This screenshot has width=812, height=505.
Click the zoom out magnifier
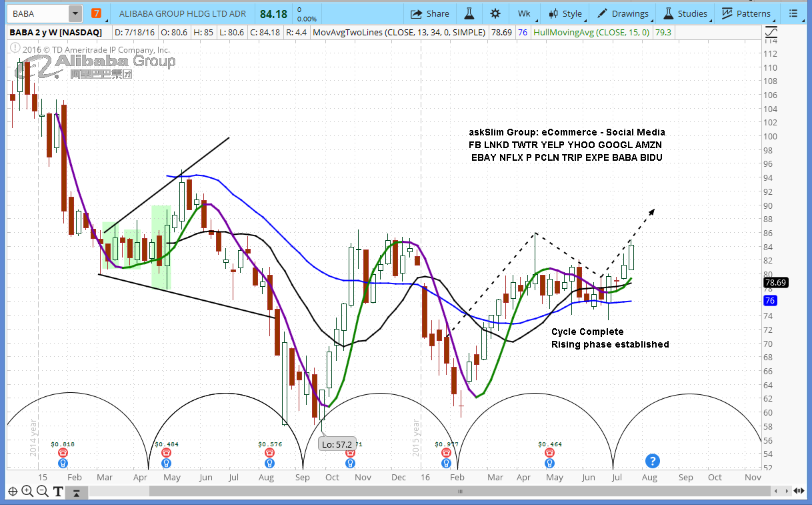pyautogui.click(x=42, y=492)
